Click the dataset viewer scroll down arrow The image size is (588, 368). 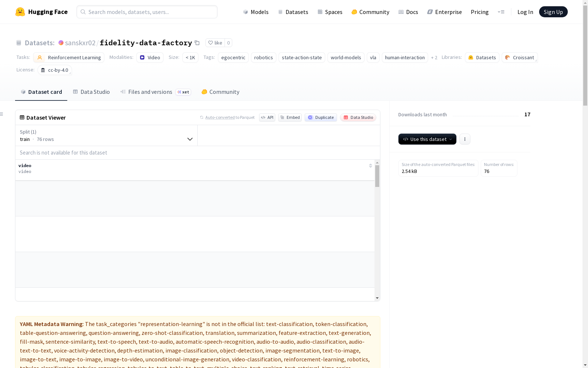[377, 298]
